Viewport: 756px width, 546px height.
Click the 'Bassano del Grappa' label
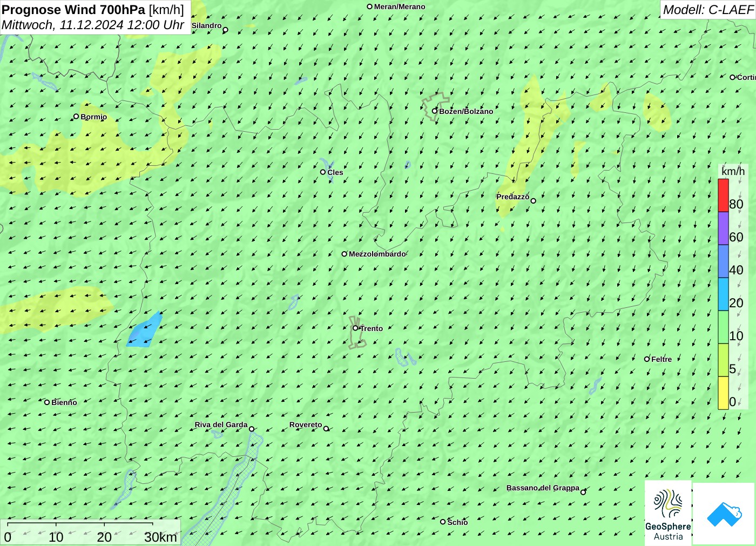(543, 488)
